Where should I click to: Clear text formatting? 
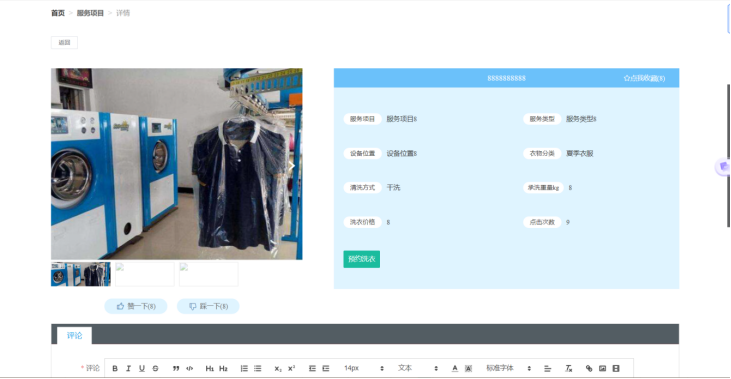click(568, 368)
